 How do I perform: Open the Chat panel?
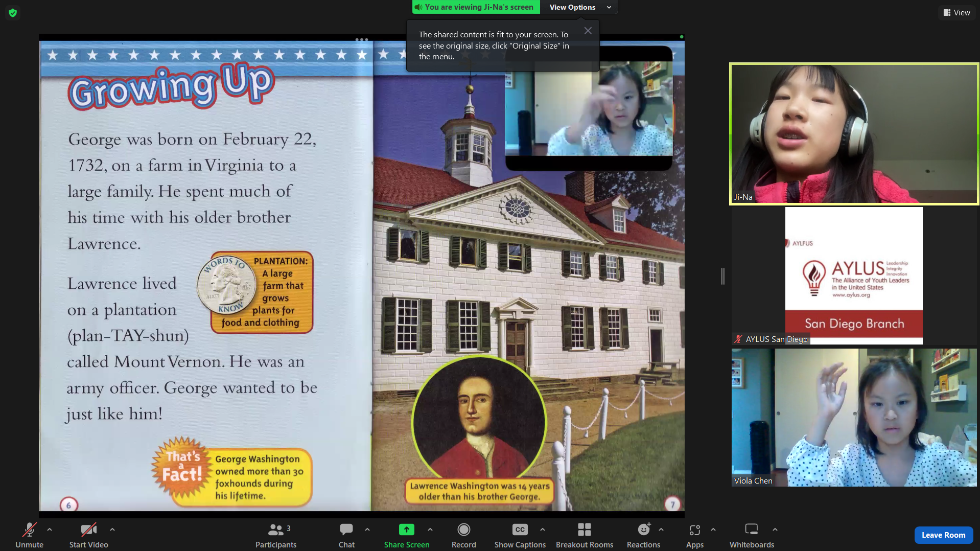tap(346, 535)
